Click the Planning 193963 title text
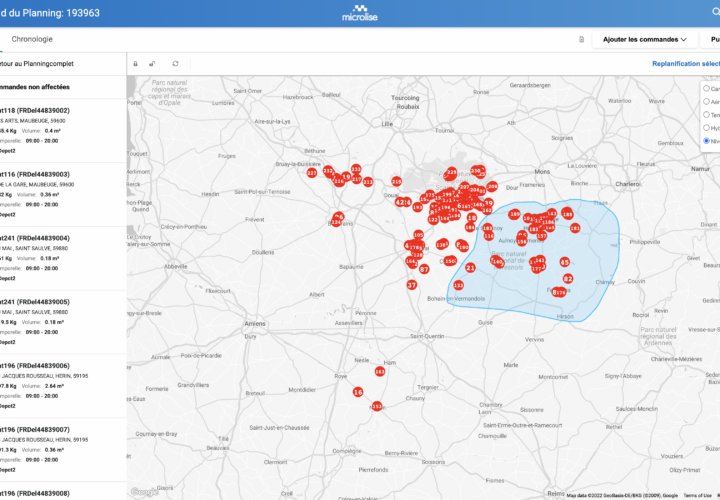The width and height of the screenshot is (720, 500). pyautogui.click(x=50, y=13)
